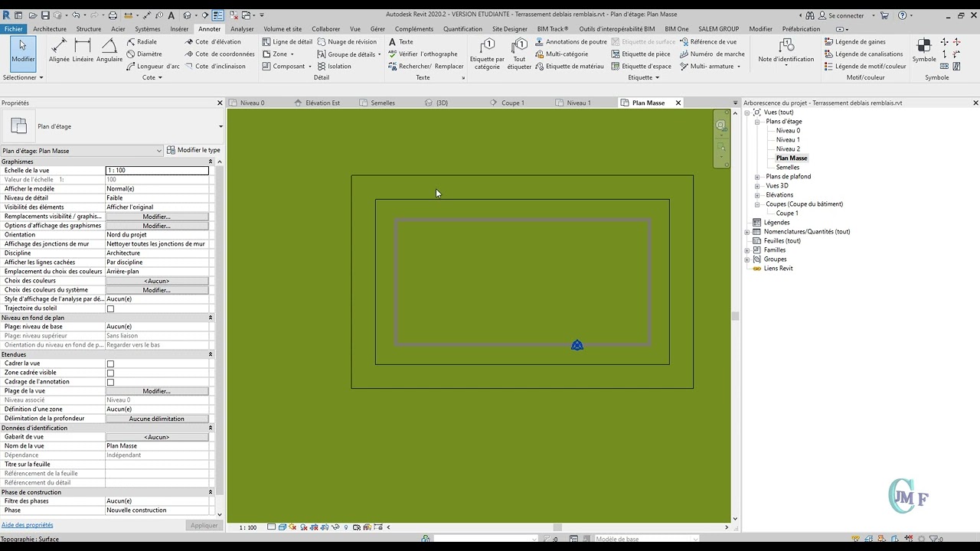Click Aucune délimitation button
The height and width of the screenshot is (551, 980).
point(157,419)
